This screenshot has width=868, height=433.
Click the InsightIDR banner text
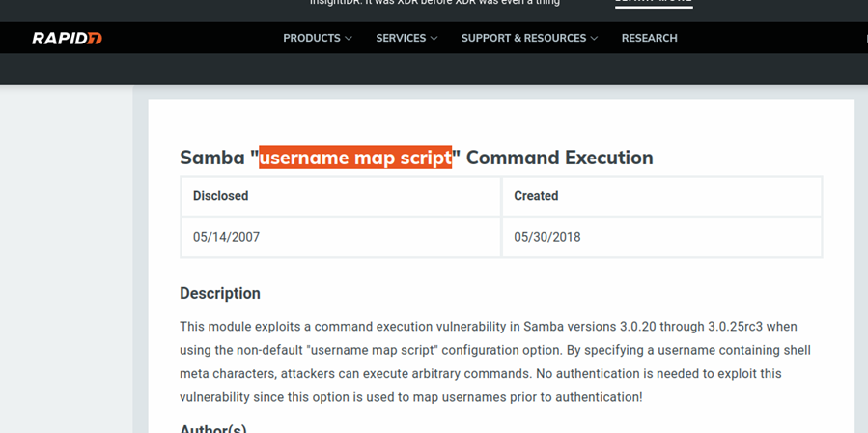(434, 3)
